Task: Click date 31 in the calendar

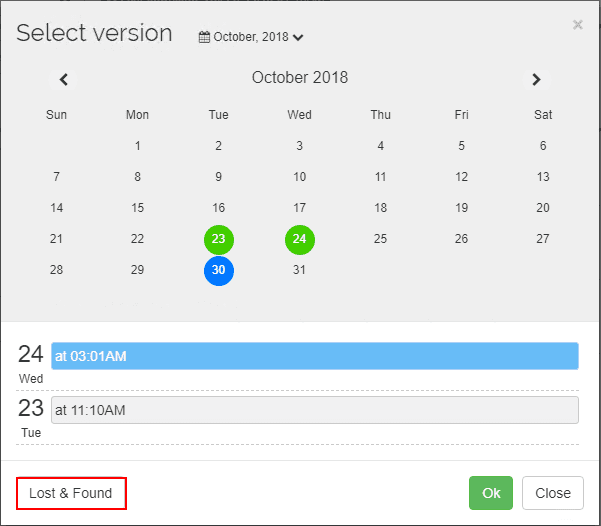Action: tap(299, 270)
